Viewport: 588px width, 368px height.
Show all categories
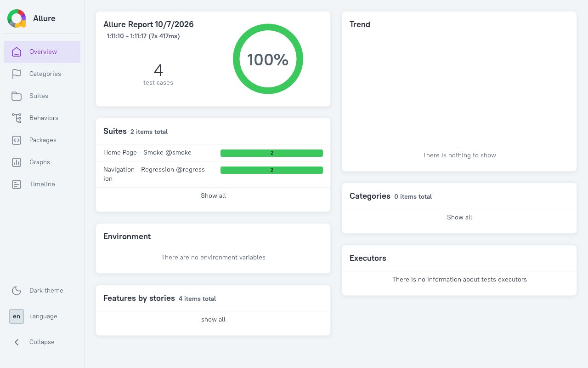459,218
